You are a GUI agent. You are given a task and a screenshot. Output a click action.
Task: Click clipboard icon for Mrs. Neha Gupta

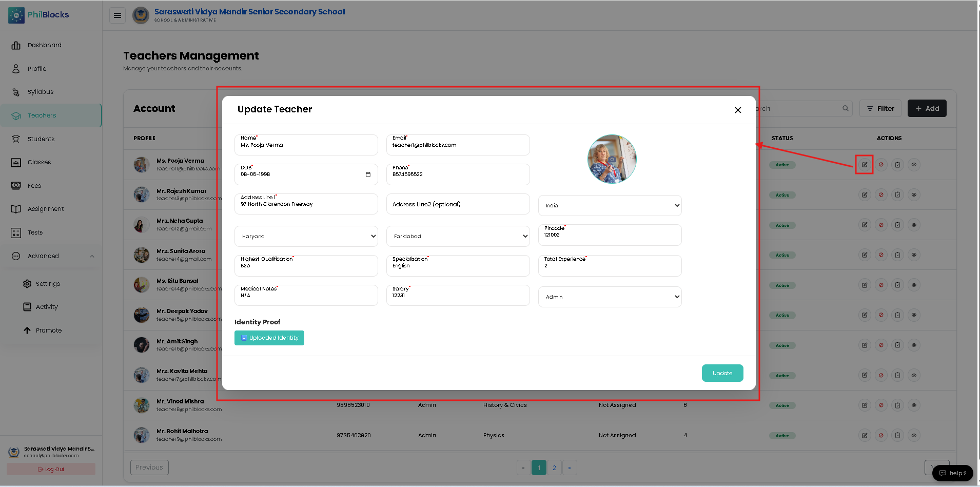[897, 225]
